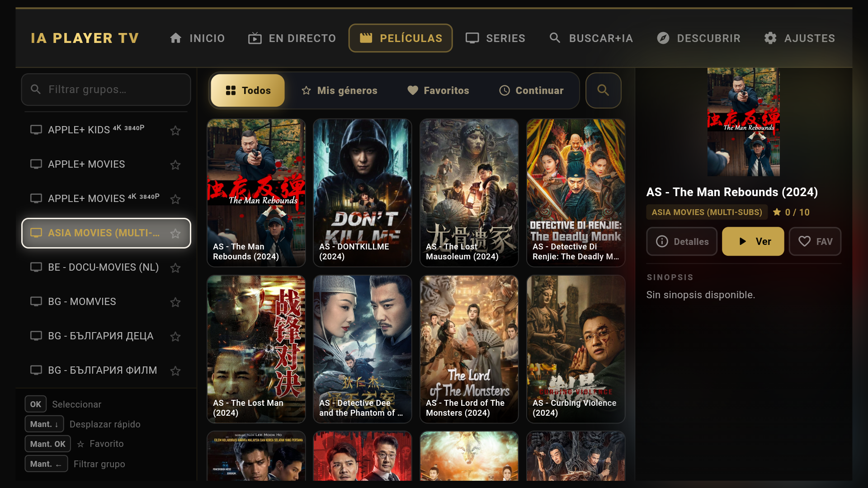Show the Favoritos tab
Screen dimensions: 868x488
tap(438, 90)
